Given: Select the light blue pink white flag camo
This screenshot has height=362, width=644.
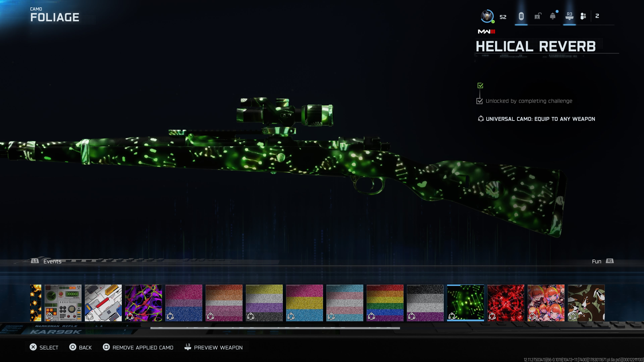Looking at the screenshot, I should 345,303.
